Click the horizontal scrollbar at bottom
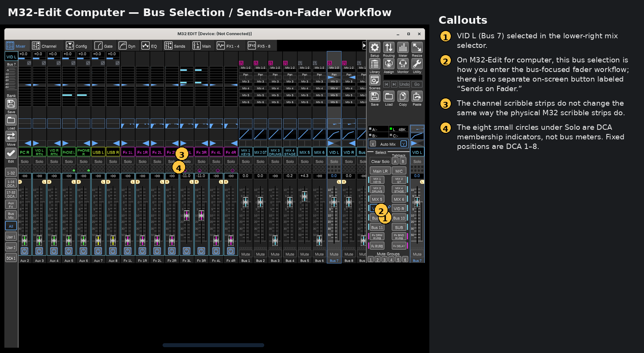The image size is (644, 353). [x=214, y=345]
